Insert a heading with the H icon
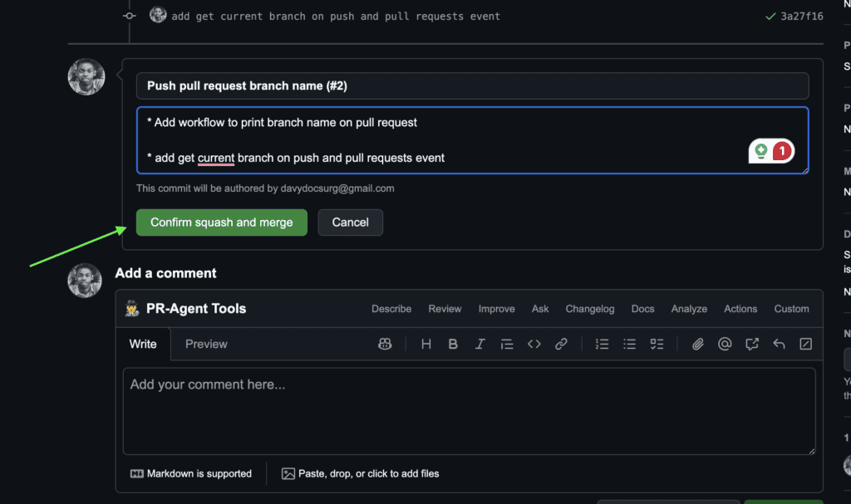The image size is (851, 504). coord(426,344)
